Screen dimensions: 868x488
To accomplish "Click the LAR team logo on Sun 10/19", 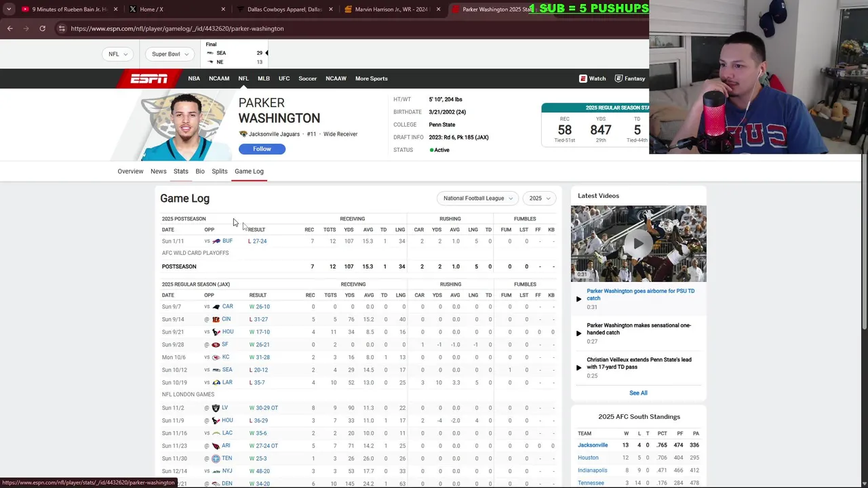I will 216,382.
